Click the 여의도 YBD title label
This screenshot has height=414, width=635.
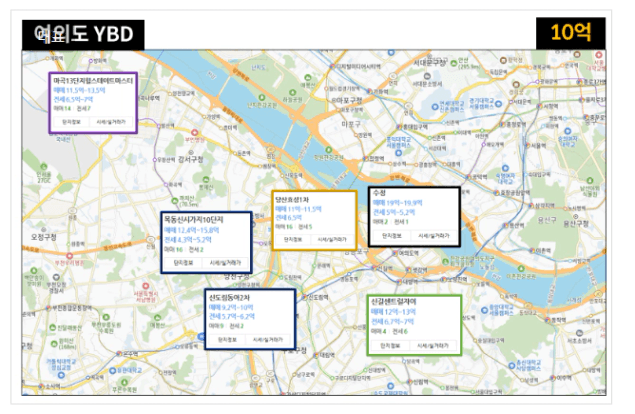(83, 34)
